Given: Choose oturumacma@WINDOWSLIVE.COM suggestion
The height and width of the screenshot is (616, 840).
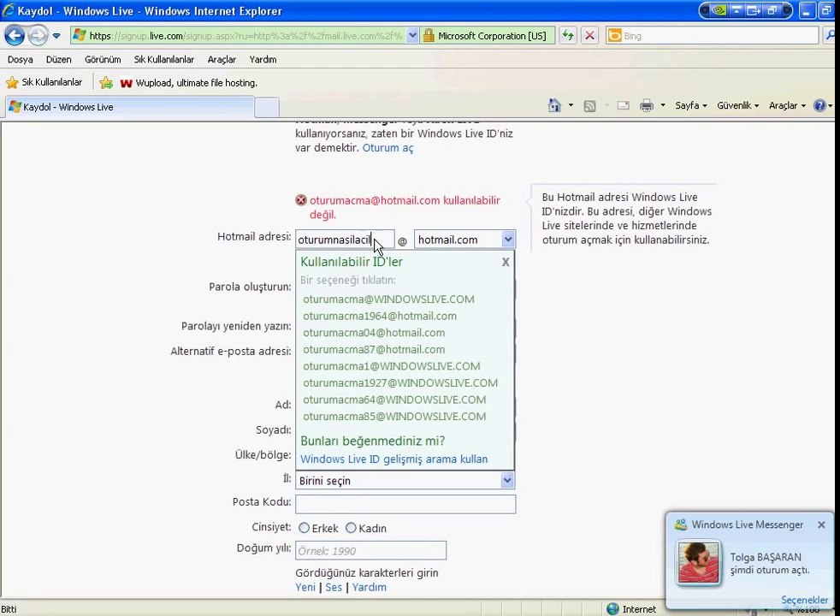Looking at the screenshot, I should coord(388,299).
